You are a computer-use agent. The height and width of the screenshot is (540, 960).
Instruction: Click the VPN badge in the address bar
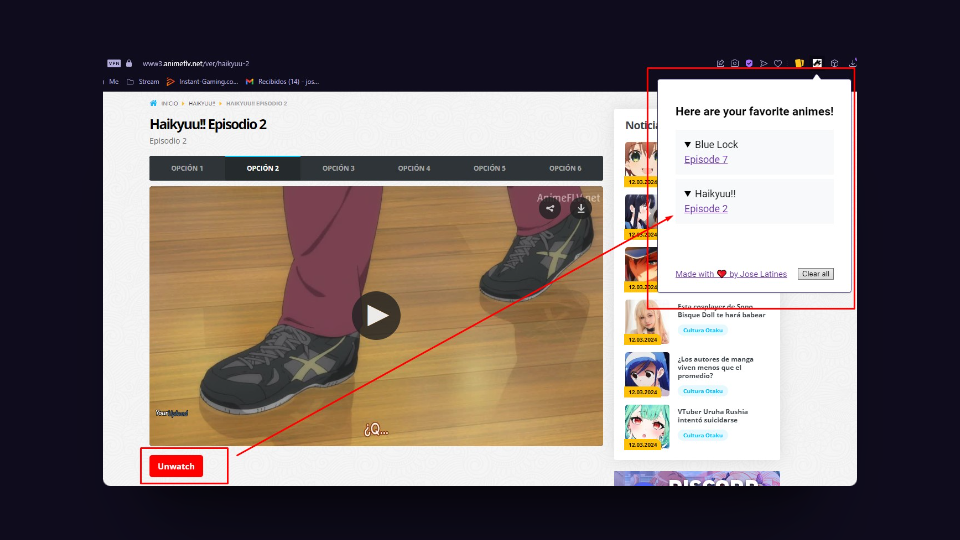(x=113, y=63)
